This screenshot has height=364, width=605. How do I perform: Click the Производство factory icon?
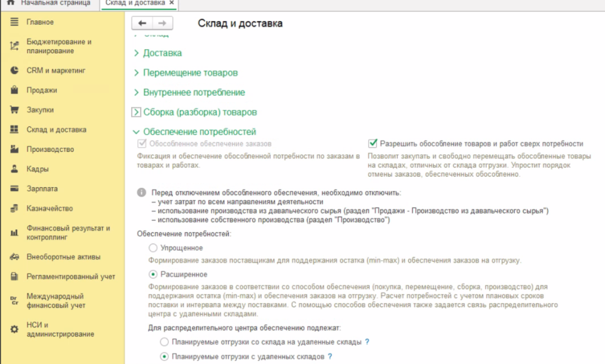(x=15, y=149)
